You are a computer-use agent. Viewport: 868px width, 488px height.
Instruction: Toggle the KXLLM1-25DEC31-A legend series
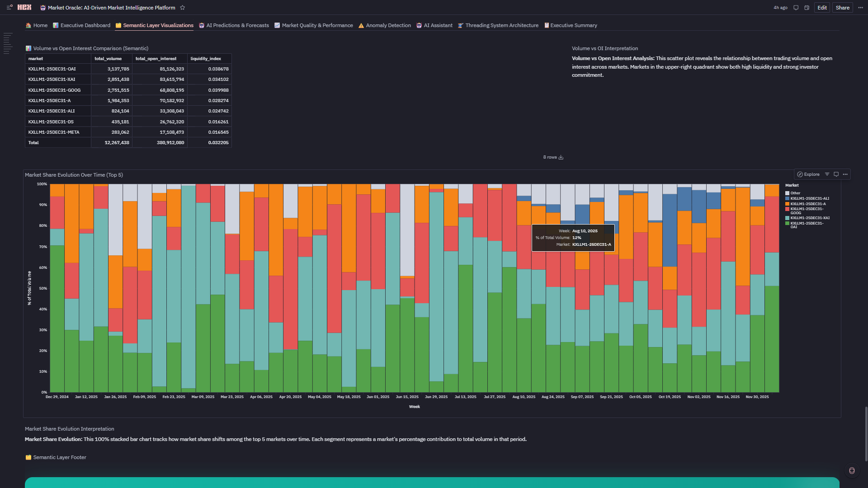[807, 204]
